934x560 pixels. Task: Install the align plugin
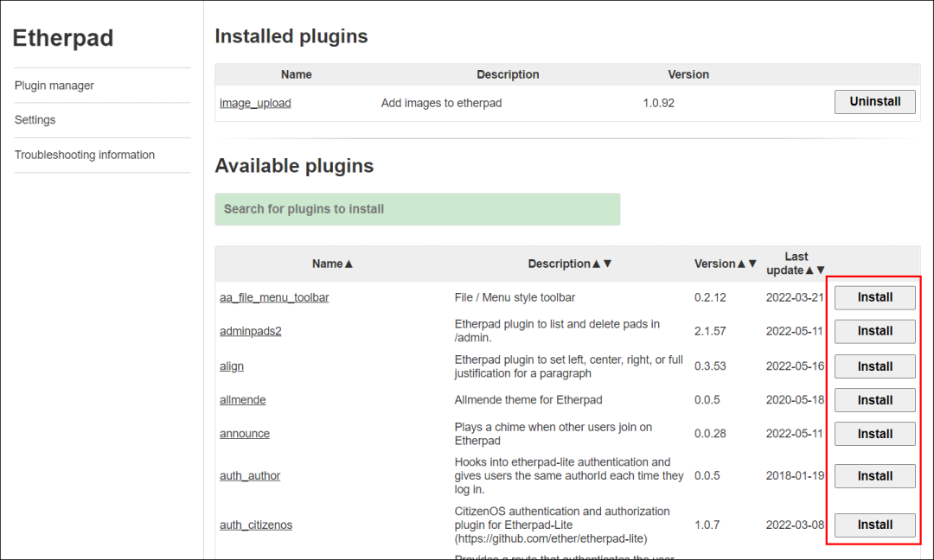click(874, 366)
